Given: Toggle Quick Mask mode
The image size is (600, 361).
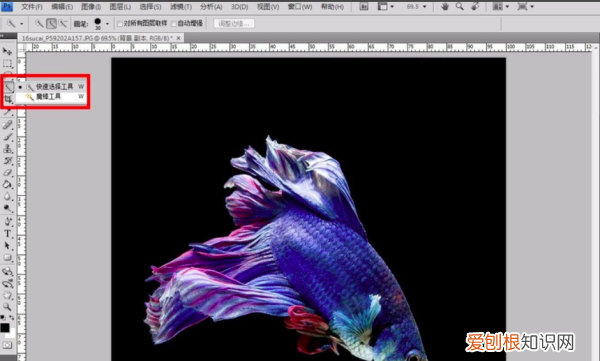Looking at the screenshot, I should click(x=7, y=345).
